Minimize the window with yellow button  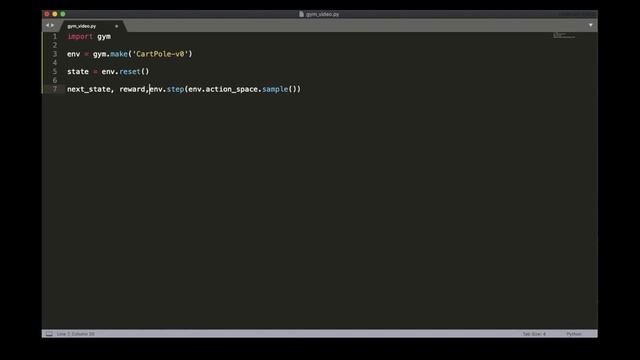55,14
